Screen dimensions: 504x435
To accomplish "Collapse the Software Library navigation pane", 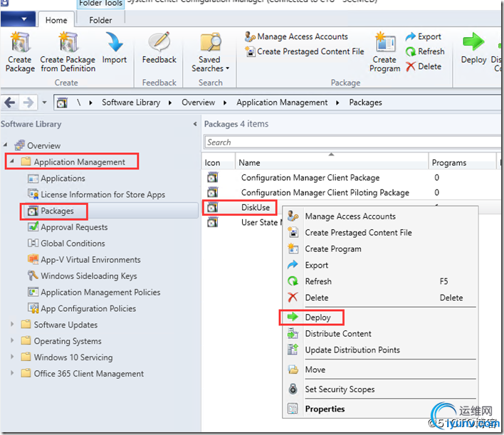I will click(x=195, y=124).
